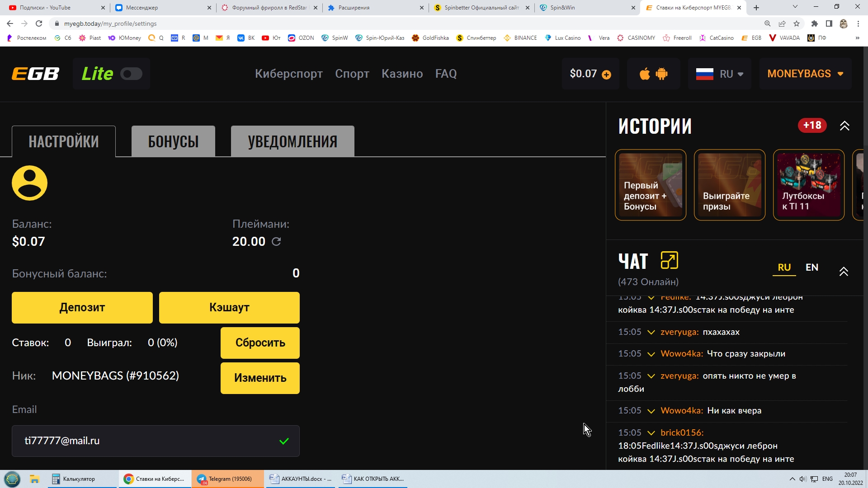Click the Email input field
Image resolution: width=868 pixels, height=488 pixels.
[156, 441]
